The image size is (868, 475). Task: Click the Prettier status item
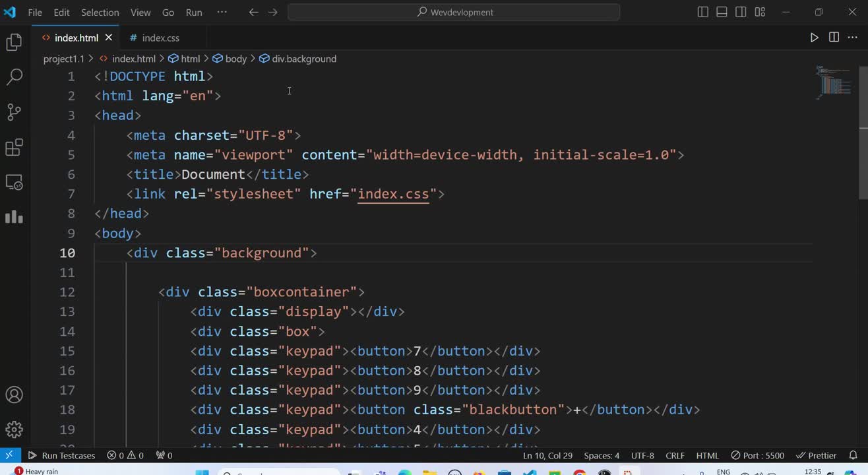pos(816,455)
